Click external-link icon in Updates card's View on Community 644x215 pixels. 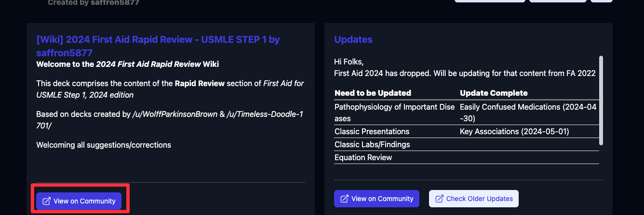point(345,199)
